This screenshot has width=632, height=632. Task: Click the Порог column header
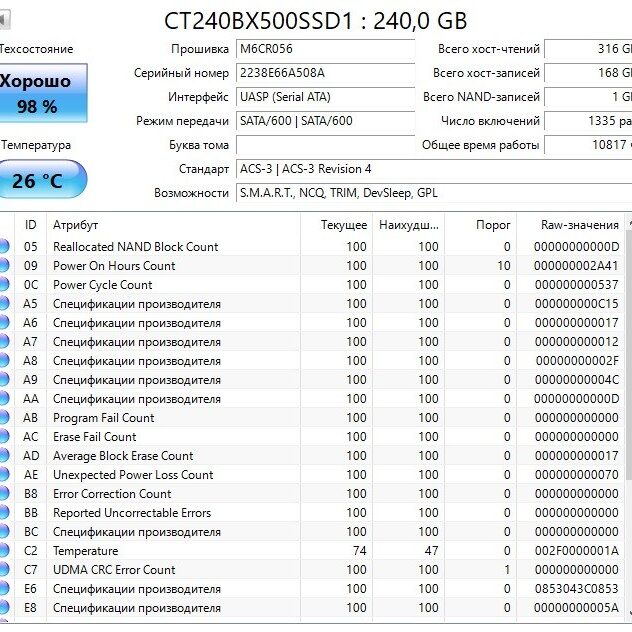(x=480, y=225)
